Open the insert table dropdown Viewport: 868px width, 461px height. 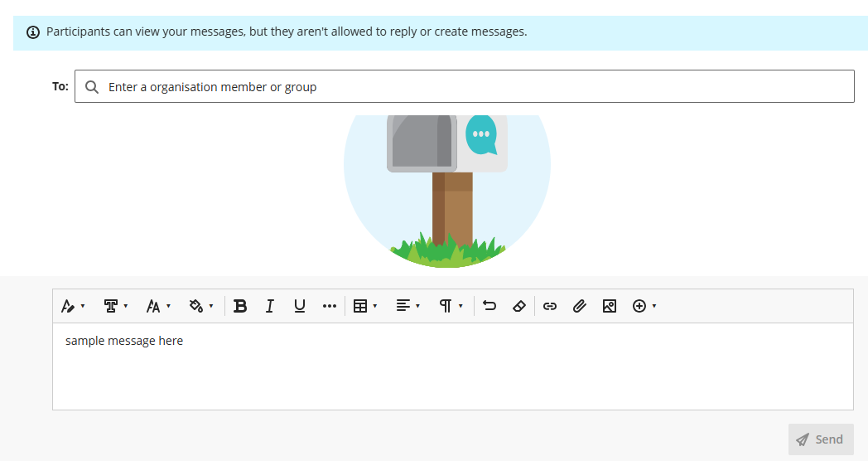click(x=365, y=306)
